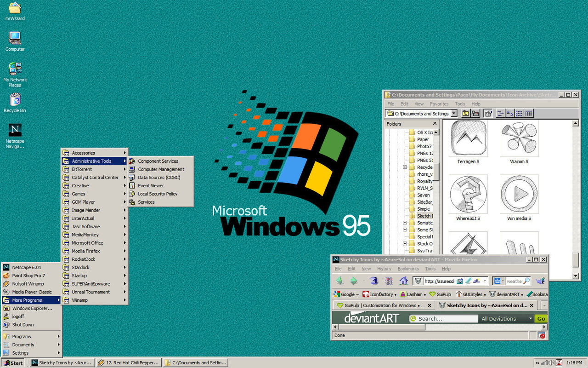Click the deviantART logo on the page
Screen dimensions: 588x368
click(x=371, y=318)
